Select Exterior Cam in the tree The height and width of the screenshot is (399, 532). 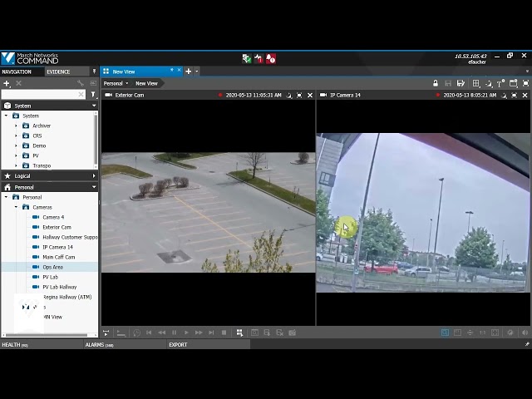coord(57,227)
